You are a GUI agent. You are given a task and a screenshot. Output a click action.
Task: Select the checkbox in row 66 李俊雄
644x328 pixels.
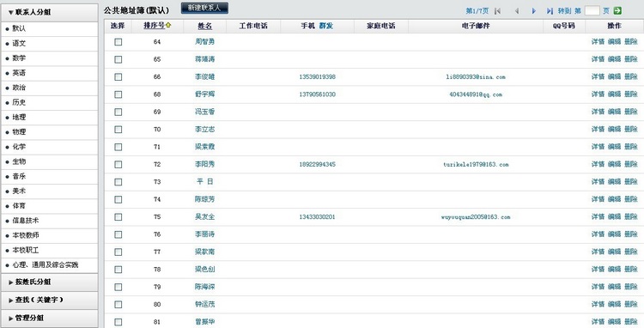click(x=118, y=76)
